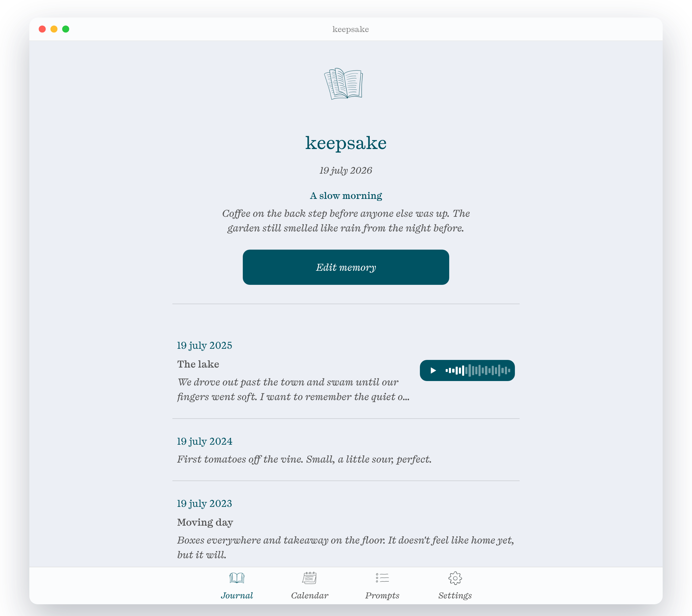Select 'The lake' entry title
Viewport: 692px width, 616px height.
[x=198, y=364]
